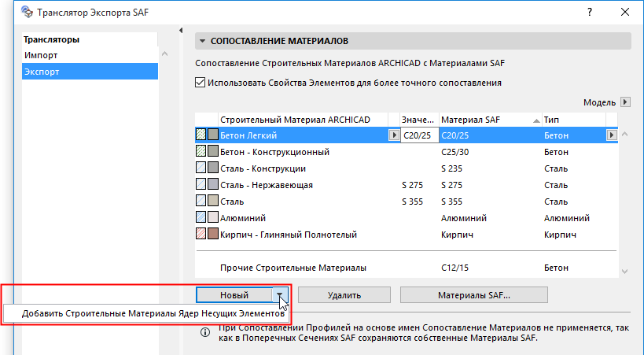This screenshot has height=355, width=644.
Task: Select the Сталь - Конструкции row
Action: 407,168
